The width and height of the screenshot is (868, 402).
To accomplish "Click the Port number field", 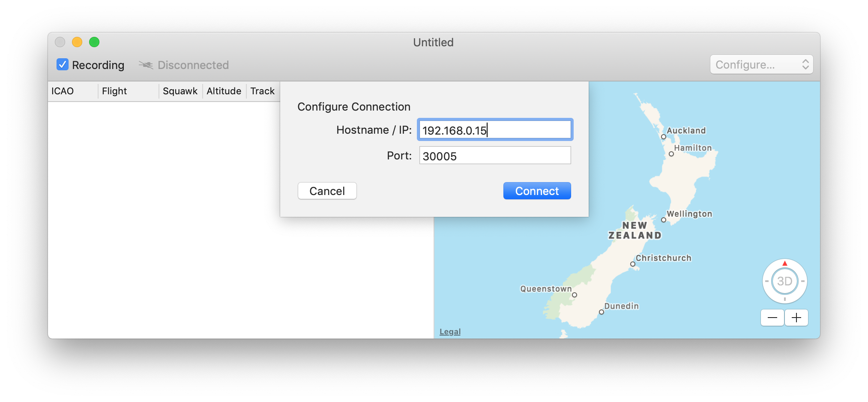I will pos(495,156).
